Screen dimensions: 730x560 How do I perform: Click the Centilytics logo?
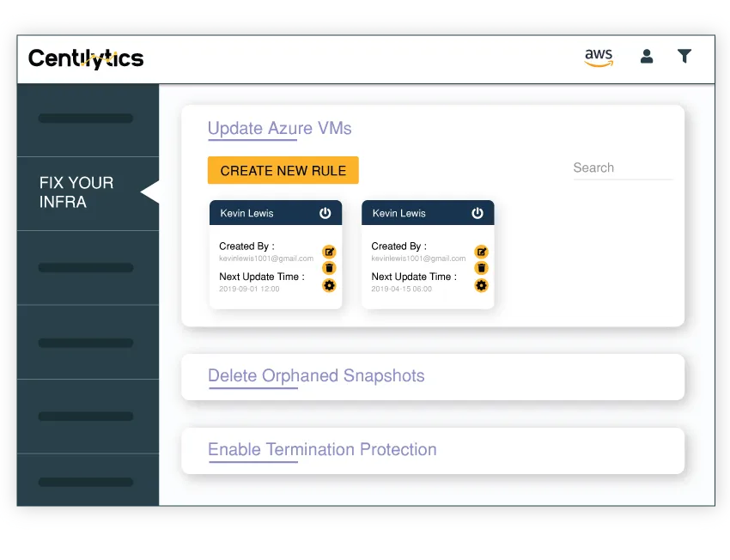click(86, 59)
